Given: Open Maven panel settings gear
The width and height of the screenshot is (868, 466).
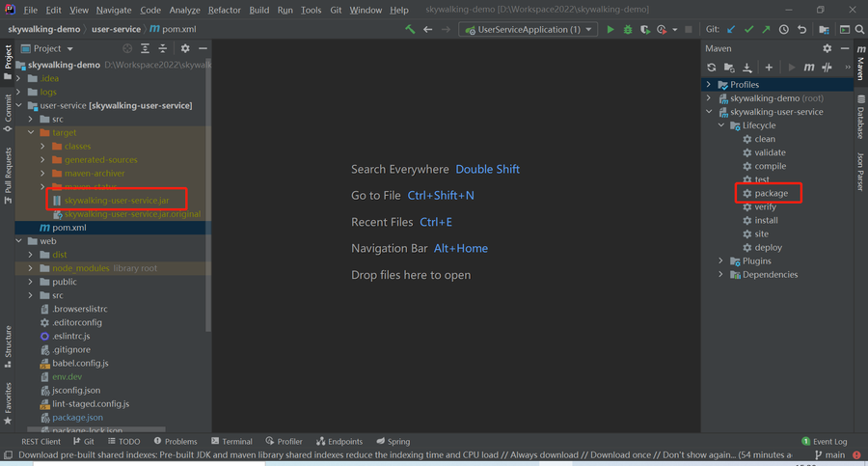Looking at the screenshot, I should (x=827, y=49).
